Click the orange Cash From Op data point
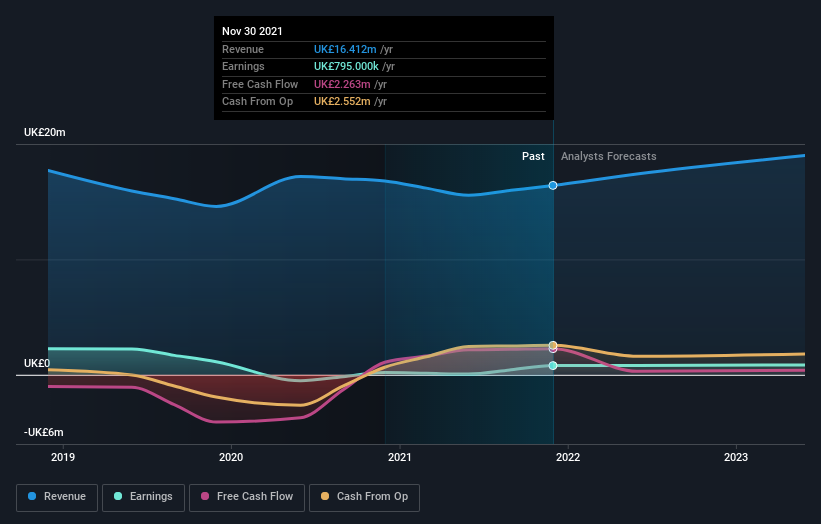Screen dimensions: 821x524 553,345
